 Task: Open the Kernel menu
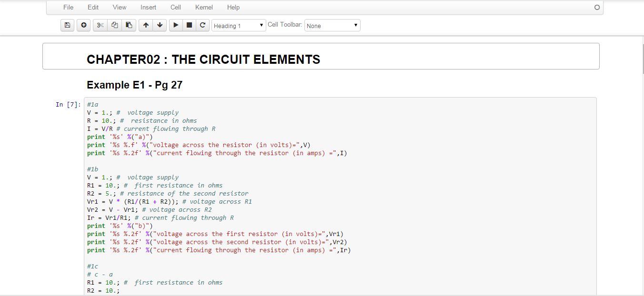coord(204,7)
